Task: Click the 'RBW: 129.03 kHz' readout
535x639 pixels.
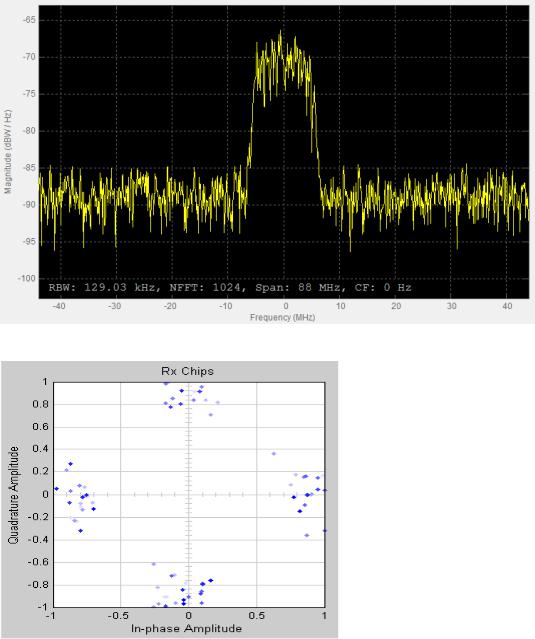Action: [101, 287]
